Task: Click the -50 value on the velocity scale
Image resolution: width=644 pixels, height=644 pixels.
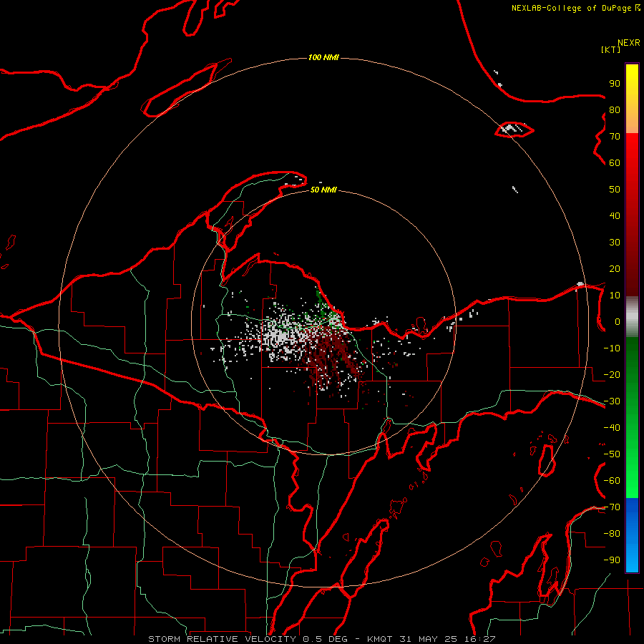Action: 612,454
